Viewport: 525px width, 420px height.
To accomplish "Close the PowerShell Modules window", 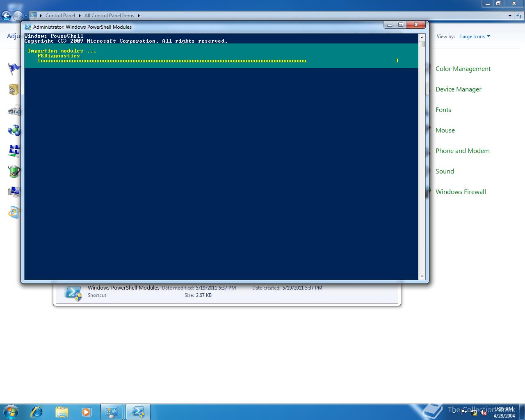I will pyautogui.click(x=416, y=25).
